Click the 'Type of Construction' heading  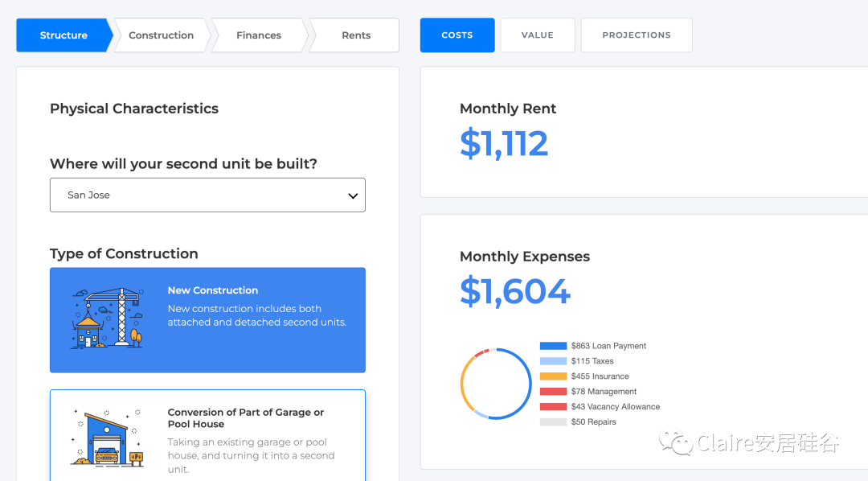click(124, 254)
